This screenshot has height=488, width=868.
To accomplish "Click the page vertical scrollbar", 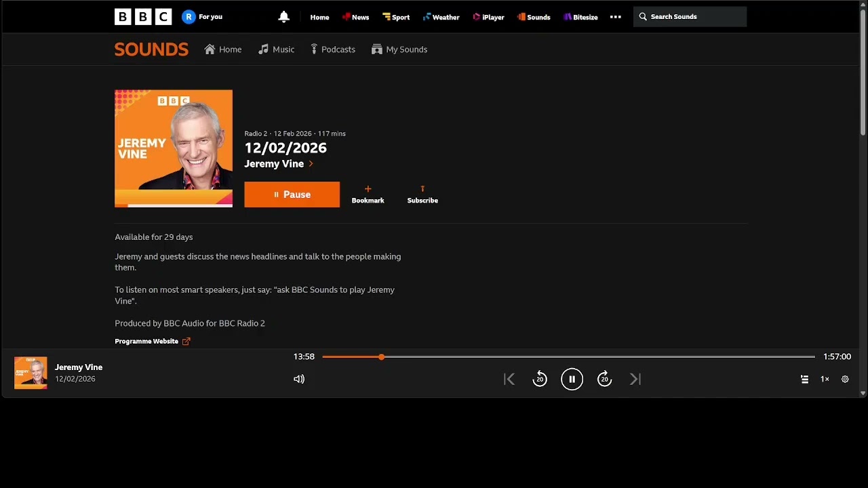I will coord(863,73).
